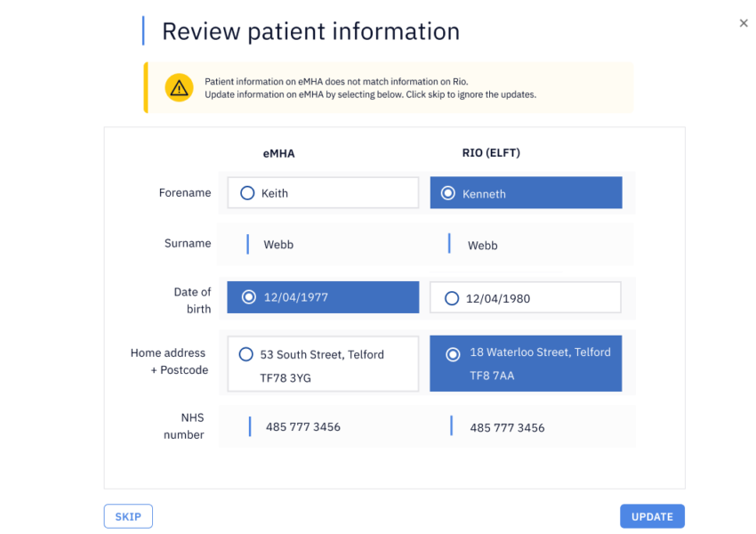
Task: Click the Forename row label
Action: 185,193
